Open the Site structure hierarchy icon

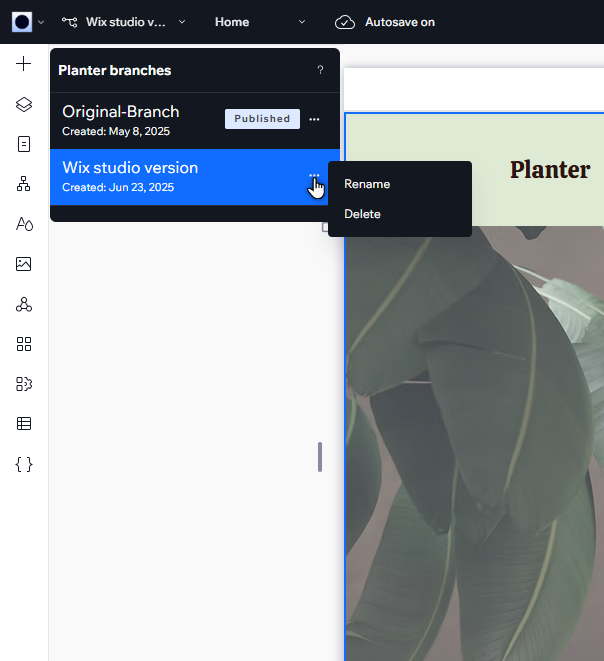tap(24, 184)
